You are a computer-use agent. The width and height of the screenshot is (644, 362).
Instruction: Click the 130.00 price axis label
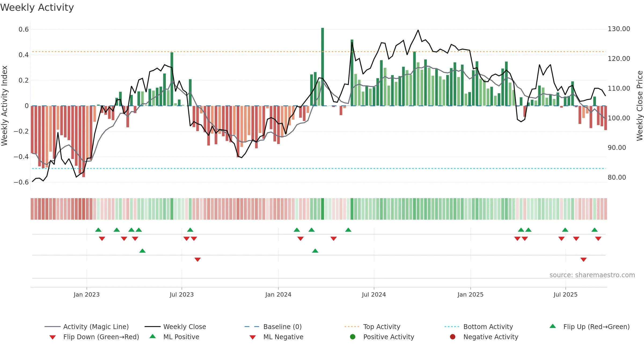point(619,29)
